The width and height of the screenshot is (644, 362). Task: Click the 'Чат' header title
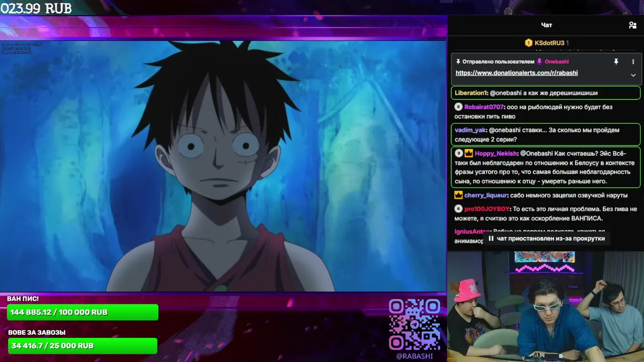point(546,25)
